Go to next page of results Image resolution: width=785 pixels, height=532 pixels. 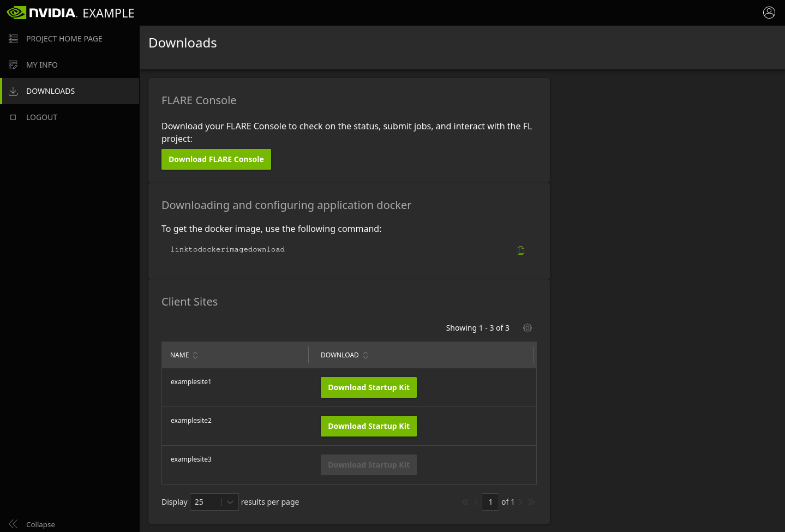[520, 502]
